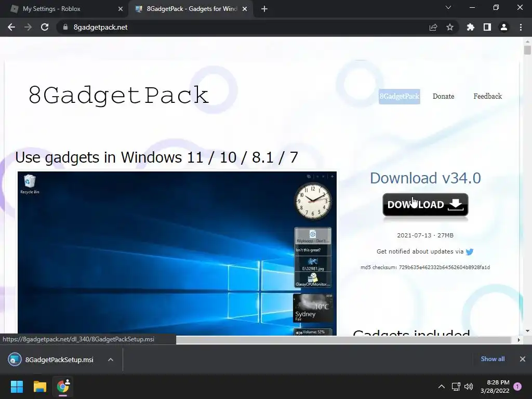
Task: Click the scrollbar down arrow
Action: coord(527,331)
